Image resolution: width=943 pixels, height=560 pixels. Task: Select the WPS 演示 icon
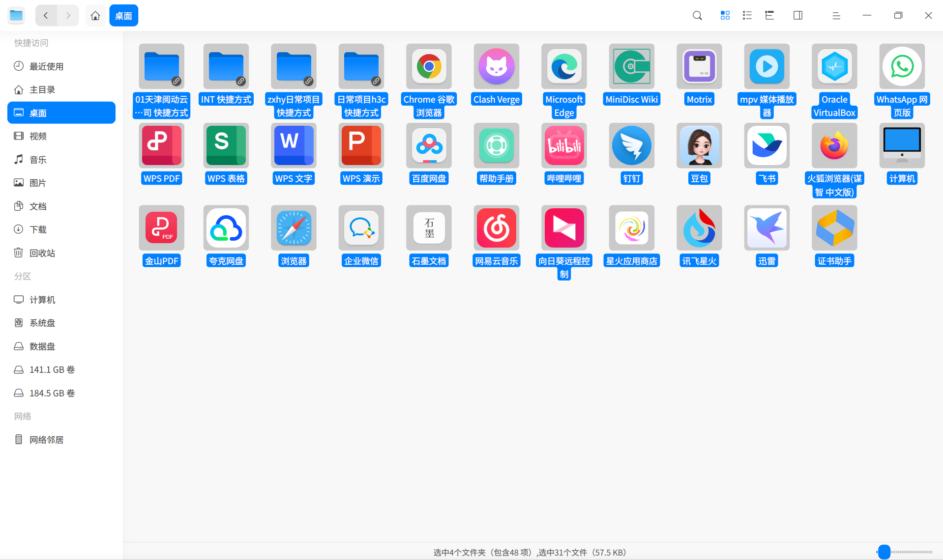tap(361, 145)
